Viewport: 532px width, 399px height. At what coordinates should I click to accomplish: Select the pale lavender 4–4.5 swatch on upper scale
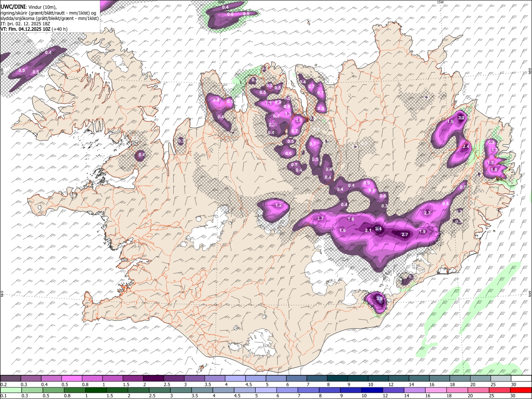tap(235, 379)
